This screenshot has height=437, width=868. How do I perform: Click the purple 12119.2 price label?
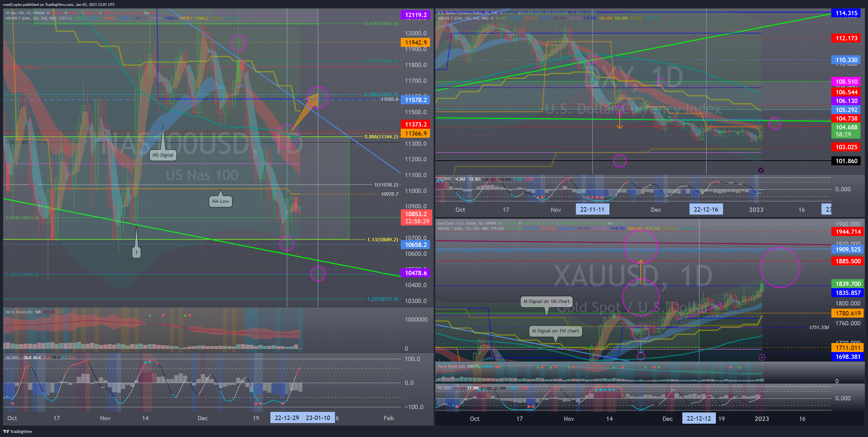pos(416,15)
